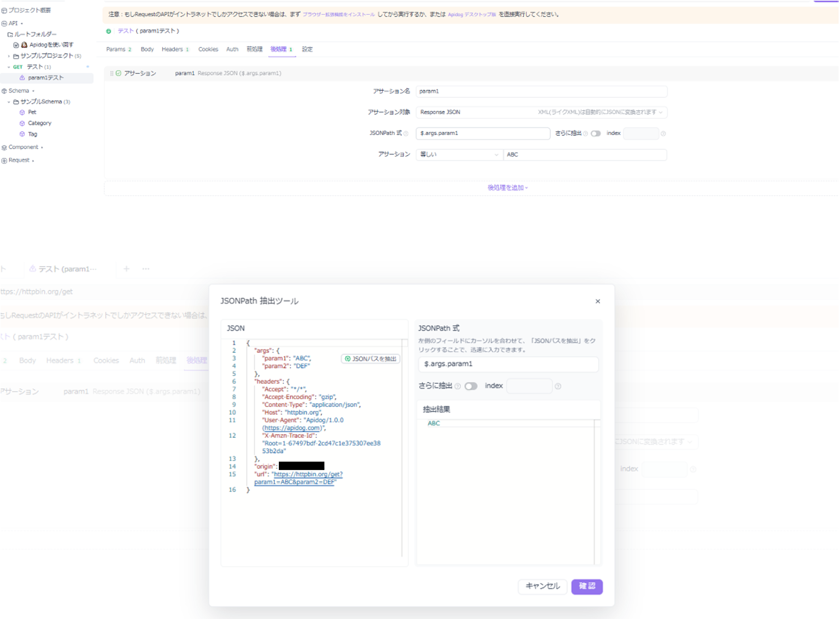Toggle さらに抽出 switch in JSONPath dialog
Viewport: 840px width, 619px height.
click(x=471, y=386)
